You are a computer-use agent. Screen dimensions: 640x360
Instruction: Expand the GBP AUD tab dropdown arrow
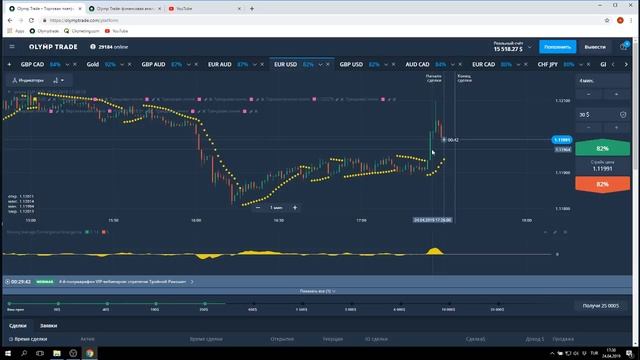pyautogui.click(x=189, y=64)
